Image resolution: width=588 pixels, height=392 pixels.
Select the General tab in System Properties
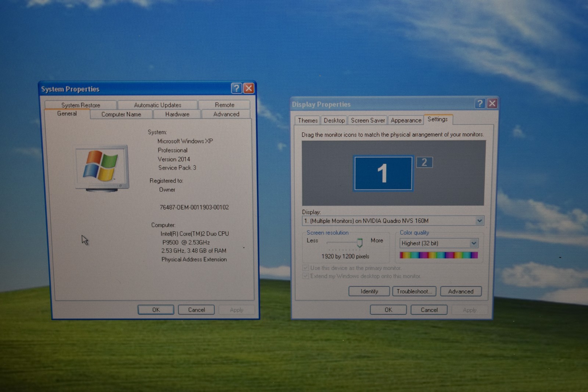(x=67, y=114)
